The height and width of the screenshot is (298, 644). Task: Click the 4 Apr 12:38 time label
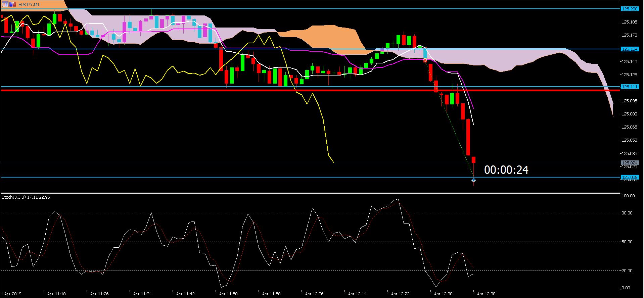click(x=485, y=294)
